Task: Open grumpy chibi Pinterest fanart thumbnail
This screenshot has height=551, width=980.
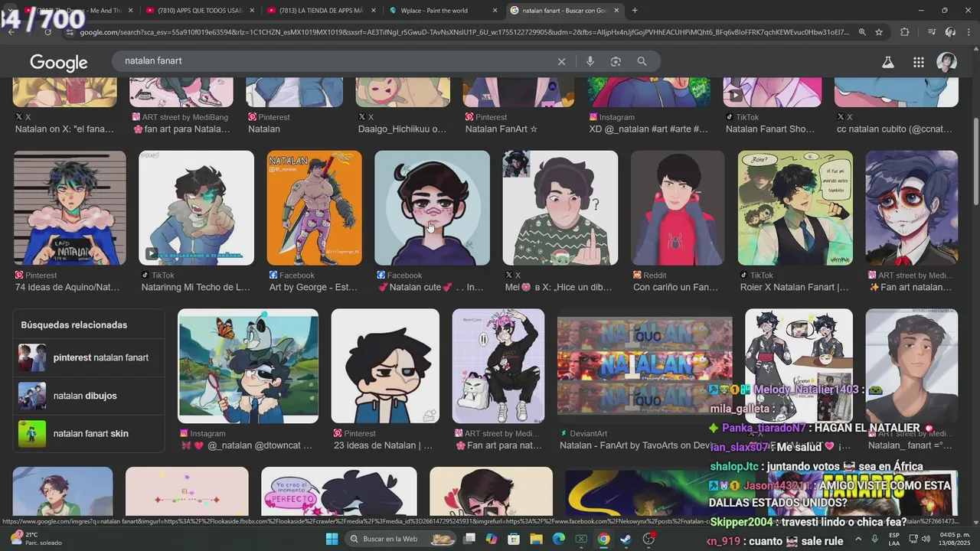Action: (385, 366)
